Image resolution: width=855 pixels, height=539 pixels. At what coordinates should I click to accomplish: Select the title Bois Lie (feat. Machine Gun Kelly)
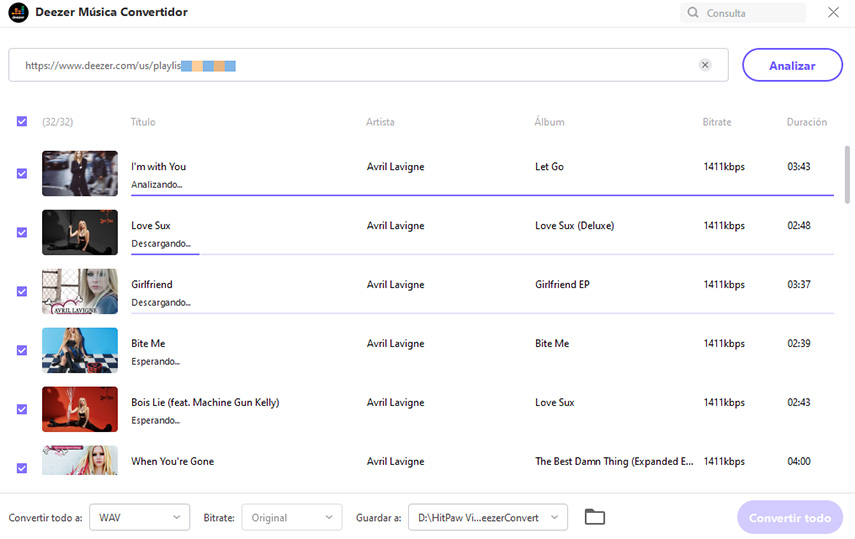coord(205,402)
